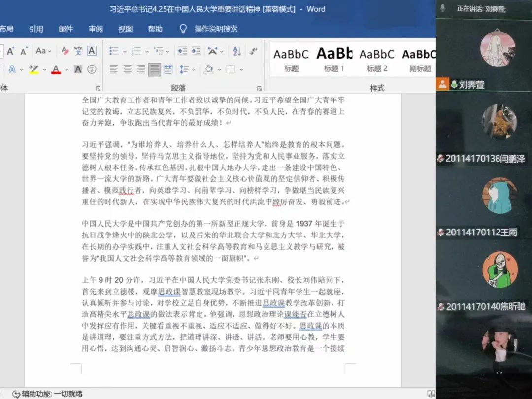
Task: Click the Phonetic Guide (wén) icon
Action: (78, 51)
